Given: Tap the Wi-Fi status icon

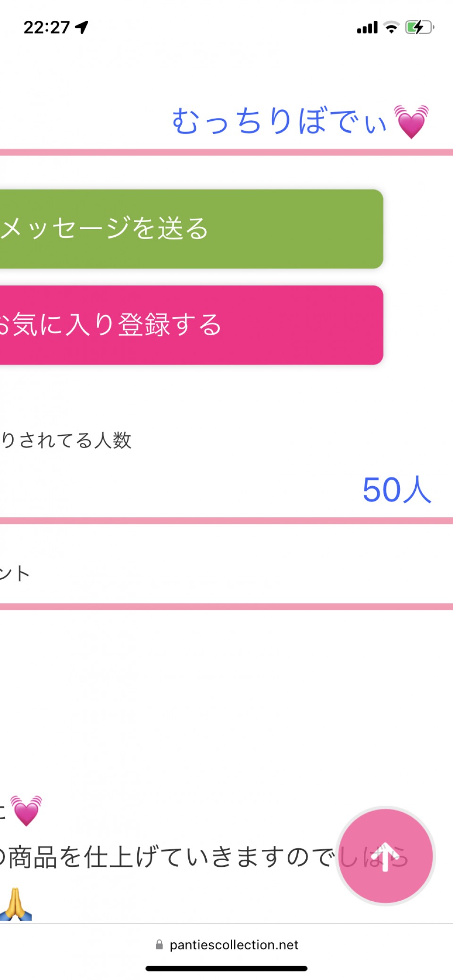Looking at the screenshot, I should (391, 27).
